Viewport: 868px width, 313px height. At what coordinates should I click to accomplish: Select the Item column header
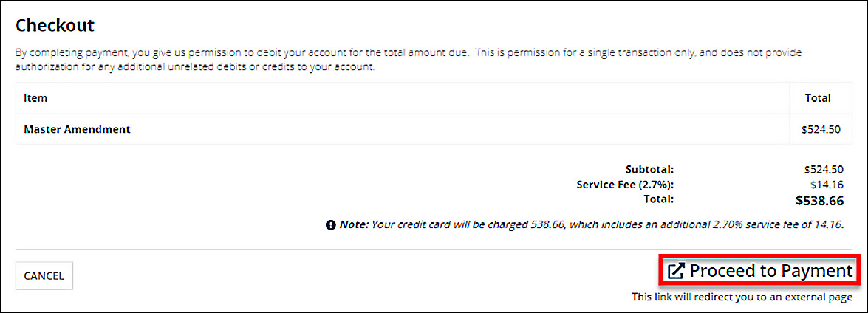35,97
